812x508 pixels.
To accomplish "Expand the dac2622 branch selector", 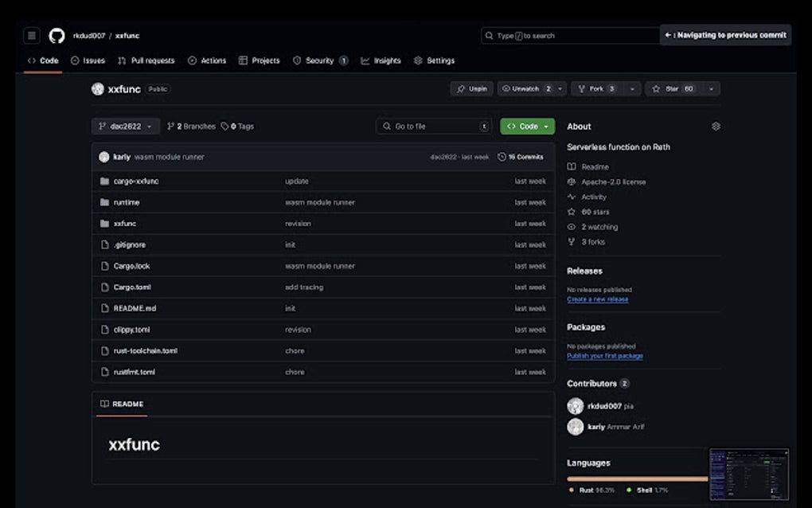I will (124, 126).
